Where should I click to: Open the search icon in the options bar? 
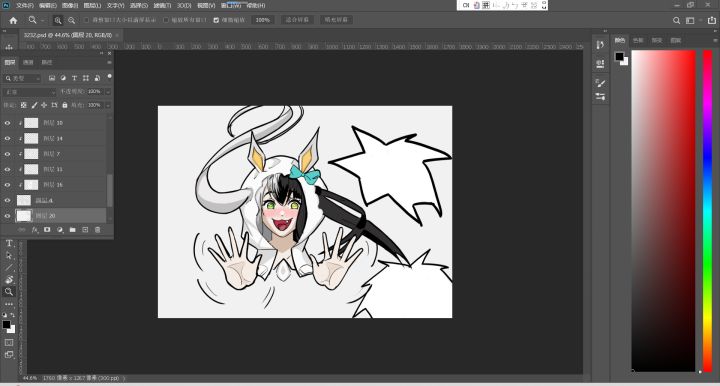click(676, 20)
